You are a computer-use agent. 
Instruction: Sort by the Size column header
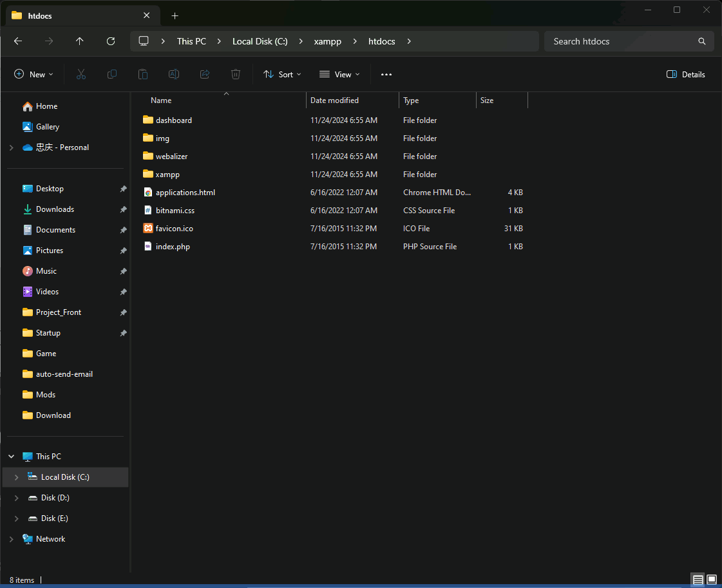(487, 100)
